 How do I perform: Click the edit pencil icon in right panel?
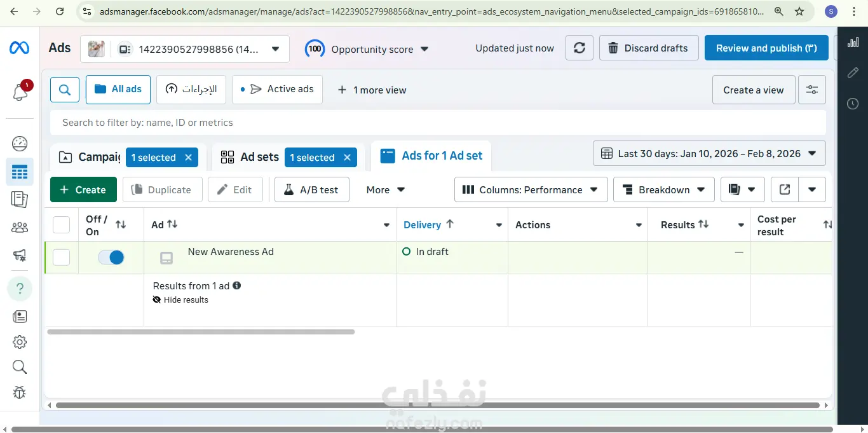(853, 73)
